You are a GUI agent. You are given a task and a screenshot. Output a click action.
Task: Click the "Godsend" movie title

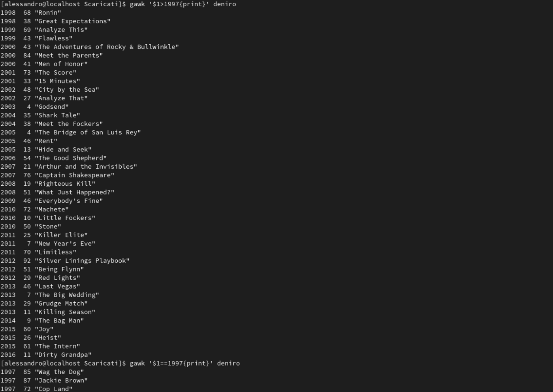pos(52,107)
